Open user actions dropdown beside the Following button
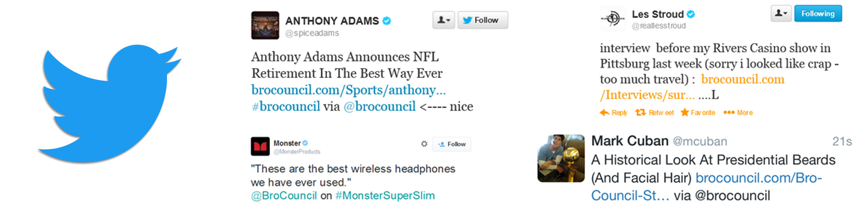The width and height of the screenshot is (868, 207). coord(781,14)
